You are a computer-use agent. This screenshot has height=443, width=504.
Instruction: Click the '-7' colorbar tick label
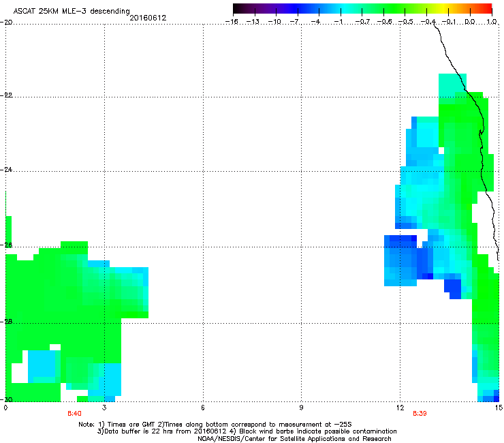point(295,22)
